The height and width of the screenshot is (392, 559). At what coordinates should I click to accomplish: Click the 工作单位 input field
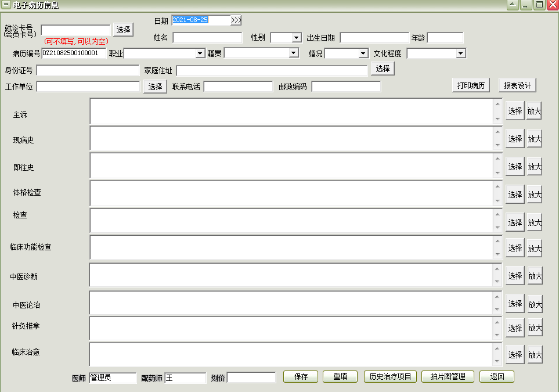click(88, 87)
